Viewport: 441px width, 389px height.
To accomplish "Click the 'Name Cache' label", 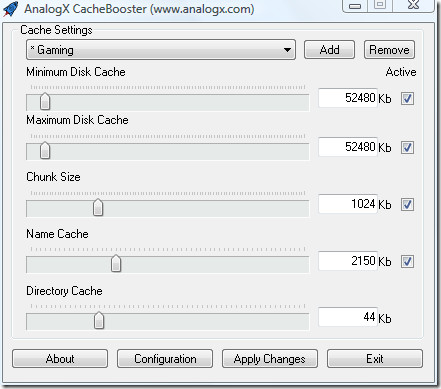I will (x=57, y=234).
